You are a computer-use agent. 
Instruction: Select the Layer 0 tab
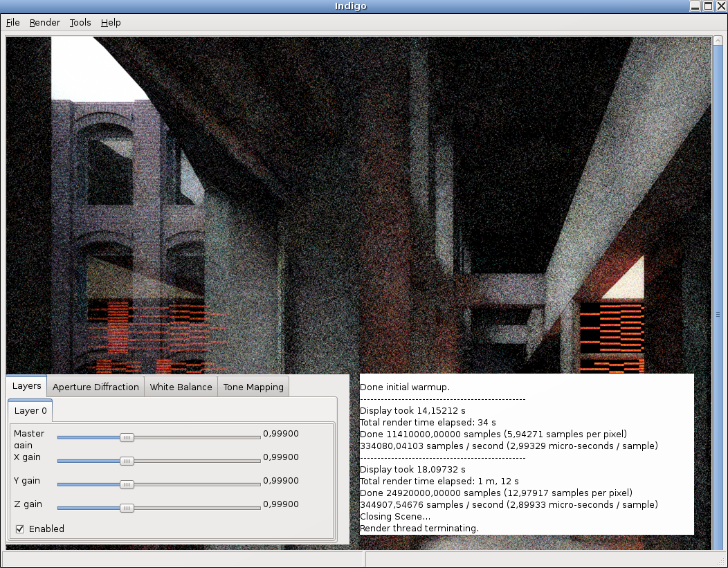point(30,411)
